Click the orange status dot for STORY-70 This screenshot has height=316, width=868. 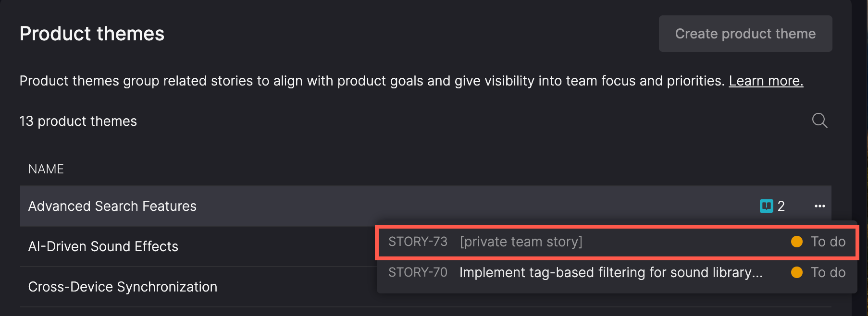click(x=796, y=272)
